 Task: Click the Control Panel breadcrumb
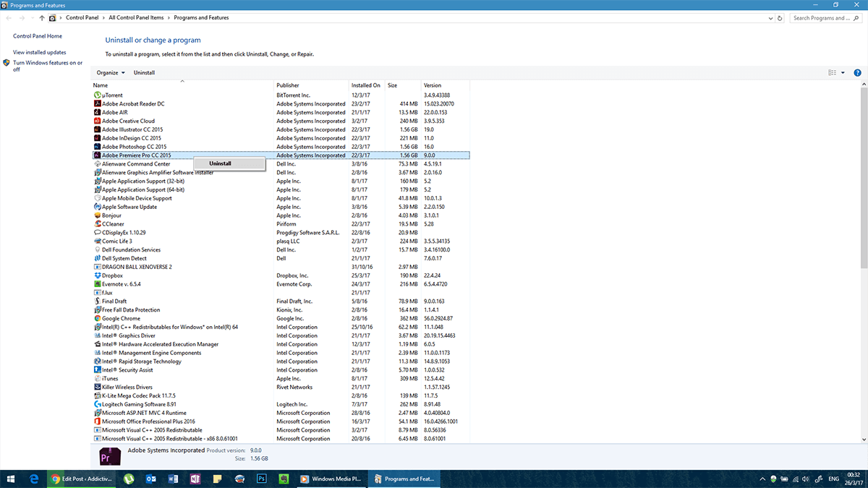(82, 18)
